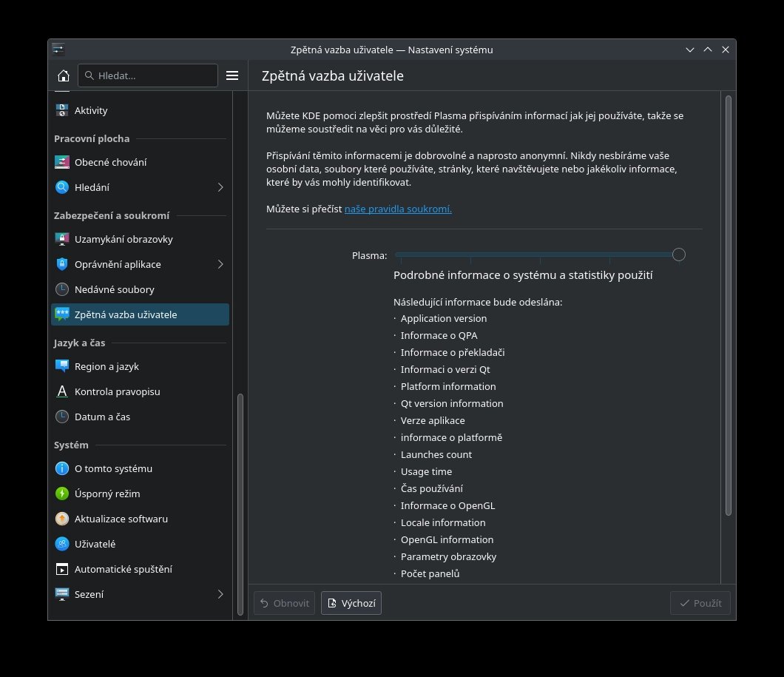Click the home icon in the sidebar header
This screenshot has height=677, width=784.
(x=63, y=75)
